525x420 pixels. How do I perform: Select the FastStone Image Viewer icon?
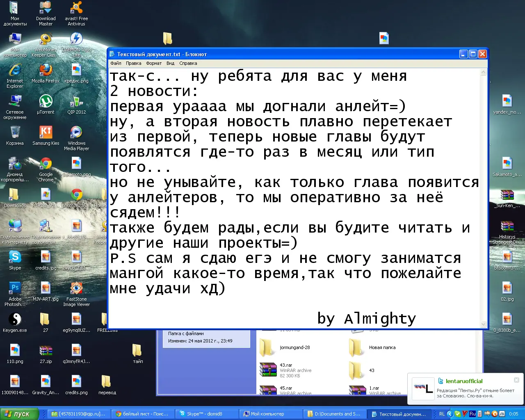click(76, 288)
